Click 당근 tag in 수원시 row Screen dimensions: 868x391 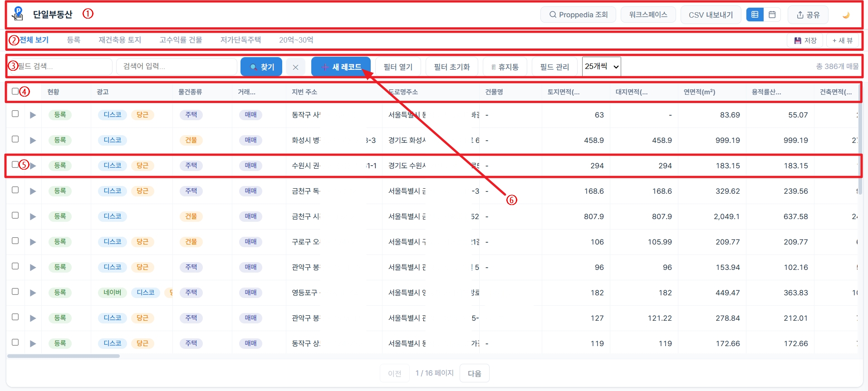142,166
